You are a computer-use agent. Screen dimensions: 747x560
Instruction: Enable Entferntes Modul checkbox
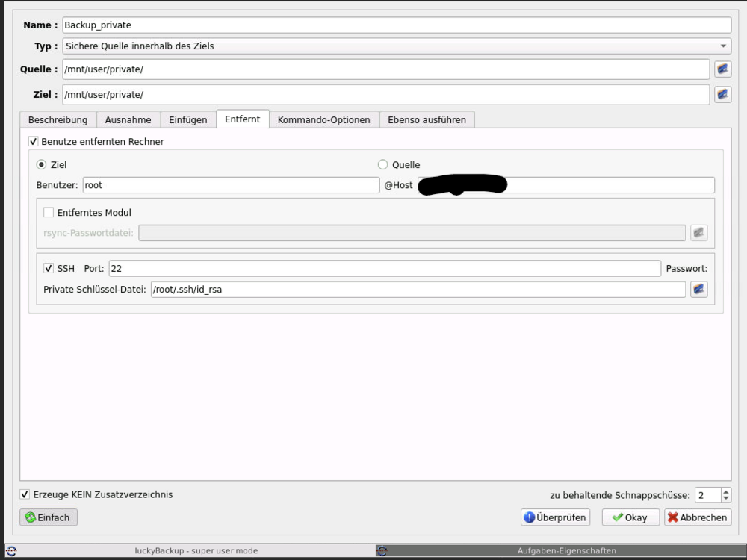(49, 212)
